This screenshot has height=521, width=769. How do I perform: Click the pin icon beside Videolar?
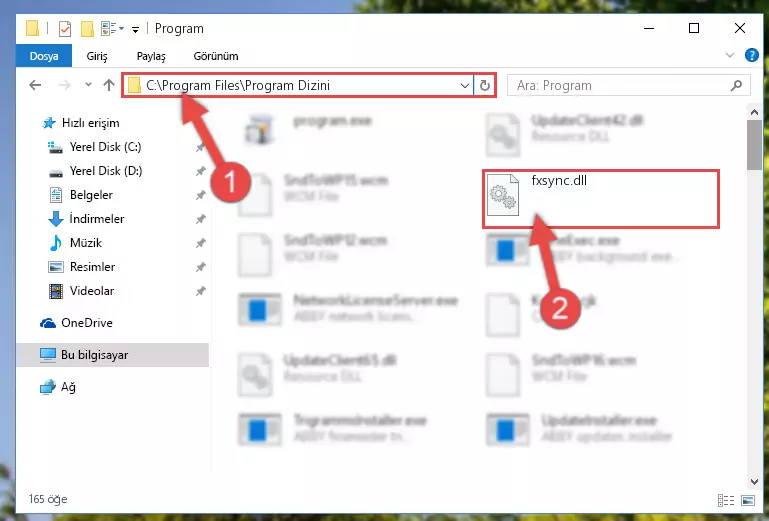(200, 291)
